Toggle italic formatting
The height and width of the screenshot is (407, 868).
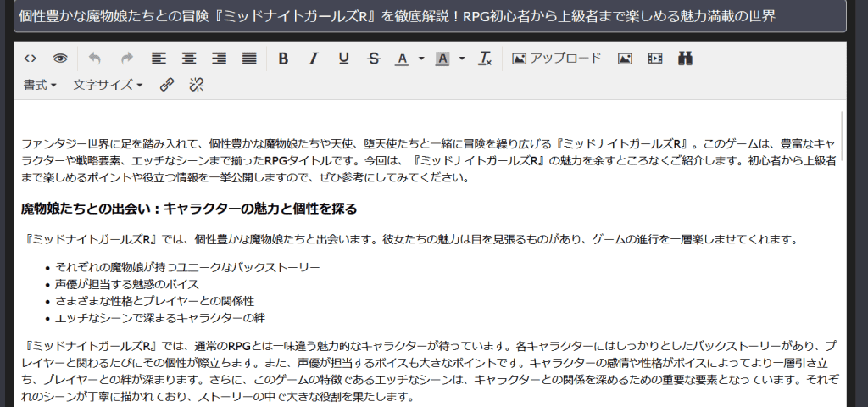[314, 59]
